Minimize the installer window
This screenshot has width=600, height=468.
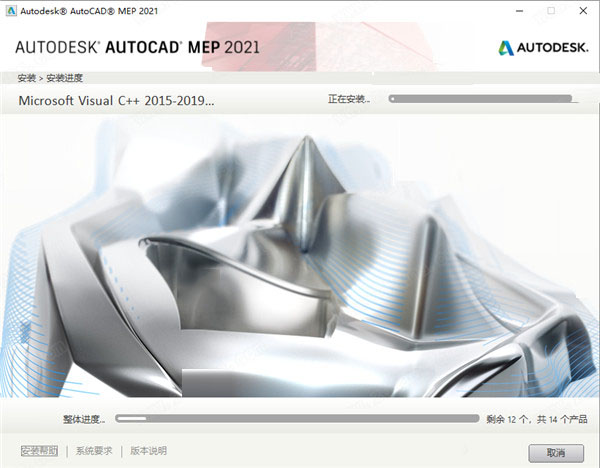[x=519, y=11]
